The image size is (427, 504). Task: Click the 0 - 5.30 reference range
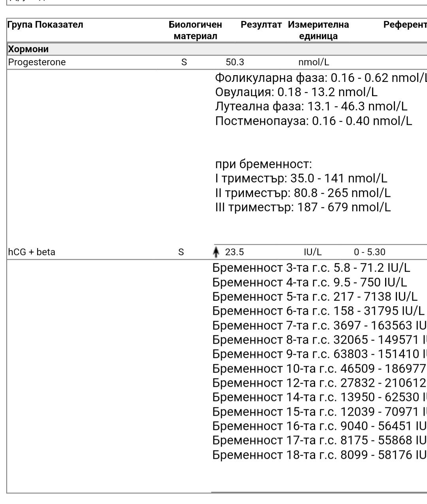tap(369, 252)
